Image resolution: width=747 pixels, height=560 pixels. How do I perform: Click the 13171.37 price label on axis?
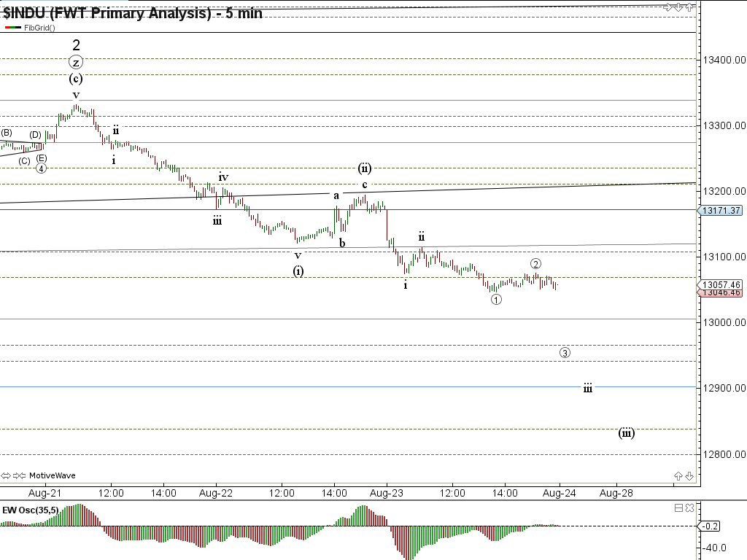click(x=721, y=210)
